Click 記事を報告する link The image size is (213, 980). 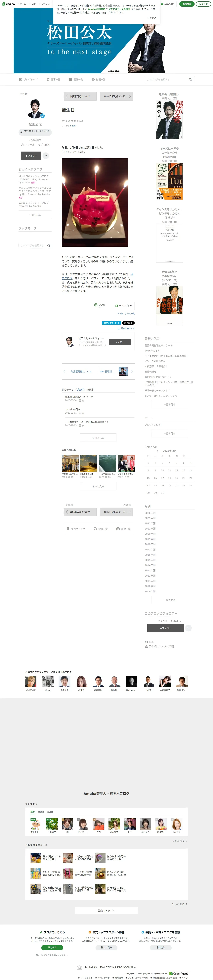[126, 328]
